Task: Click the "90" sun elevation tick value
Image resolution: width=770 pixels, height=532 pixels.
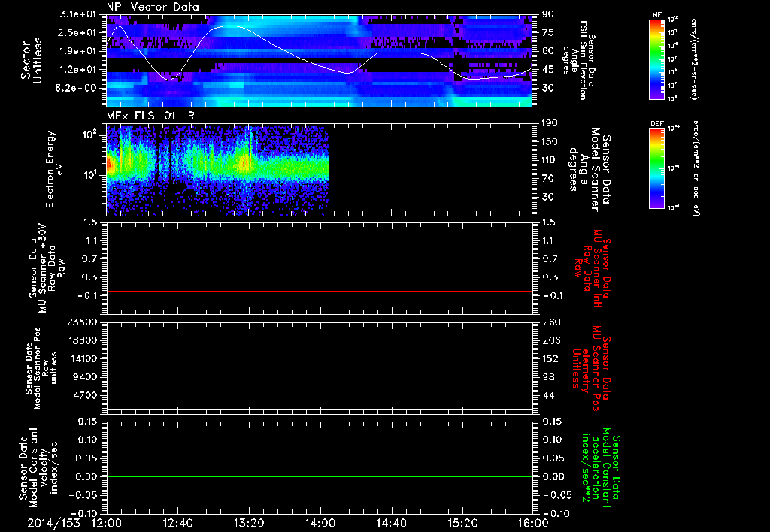Action: click(x=548, y=14)
